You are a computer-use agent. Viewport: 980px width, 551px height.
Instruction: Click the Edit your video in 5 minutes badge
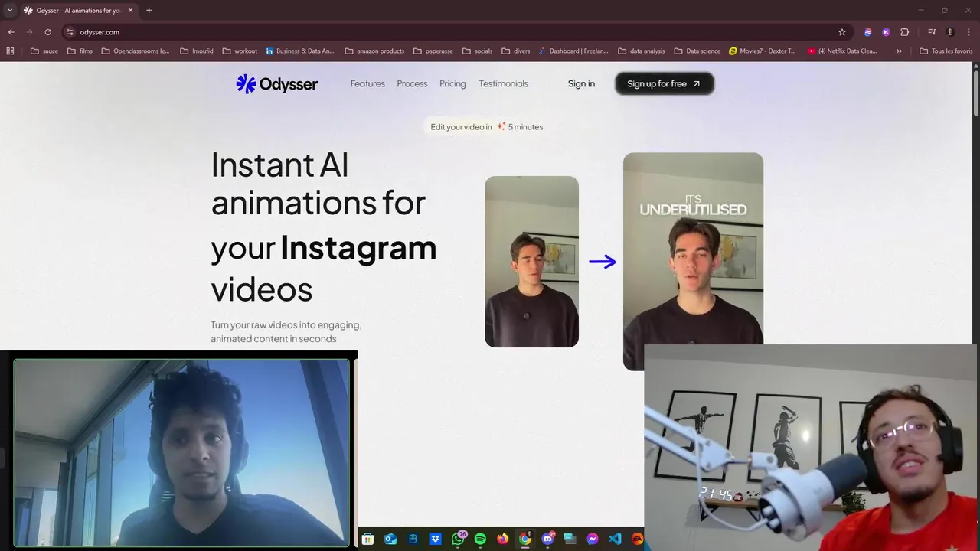point(486,127)
